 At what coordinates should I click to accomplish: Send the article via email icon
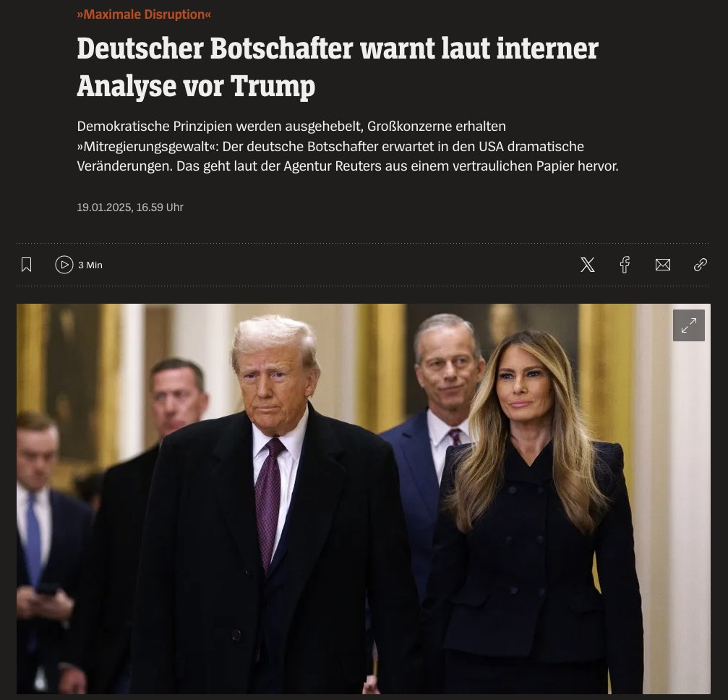pos(662,265)
